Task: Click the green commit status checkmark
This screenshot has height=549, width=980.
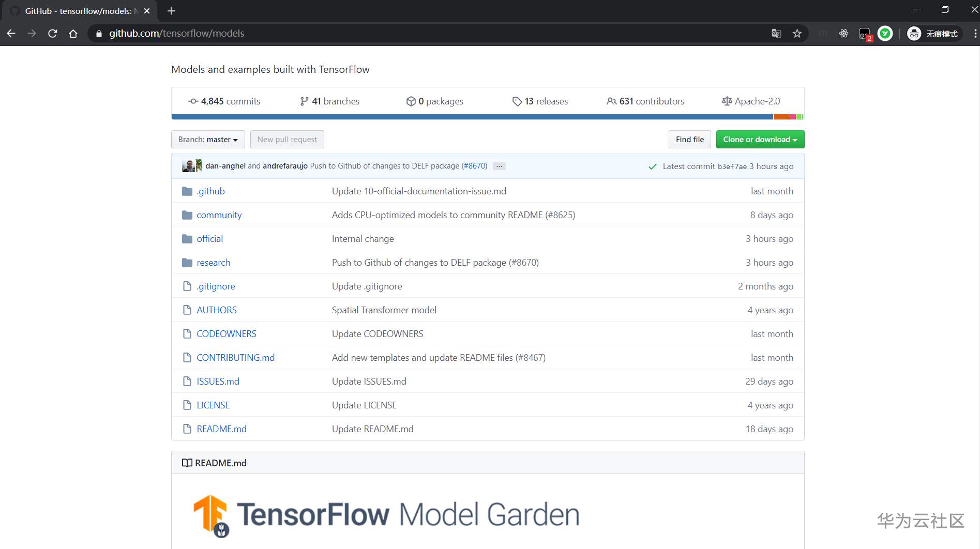Action: (x=653, y=166)
